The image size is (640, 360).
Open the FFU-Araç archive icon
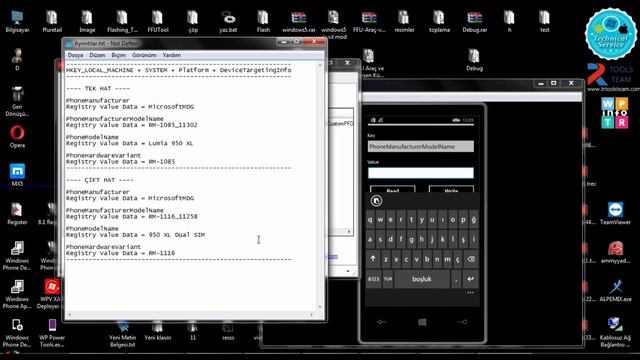click(x=369, y=22)
